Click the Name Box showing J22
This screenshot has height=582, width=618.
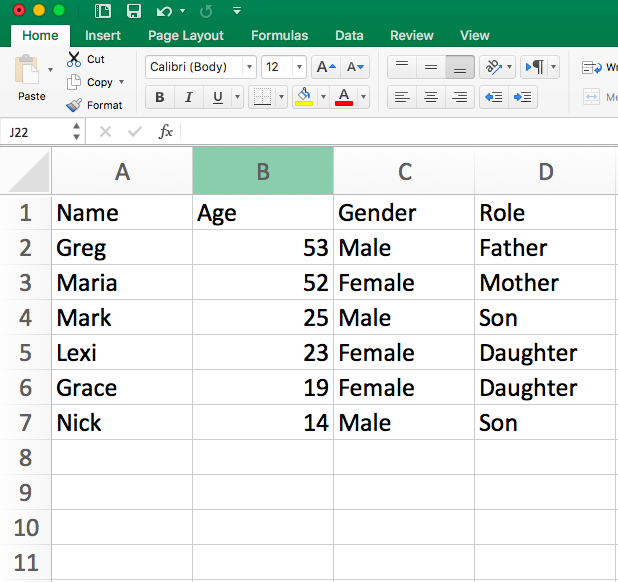click(37, 132)
